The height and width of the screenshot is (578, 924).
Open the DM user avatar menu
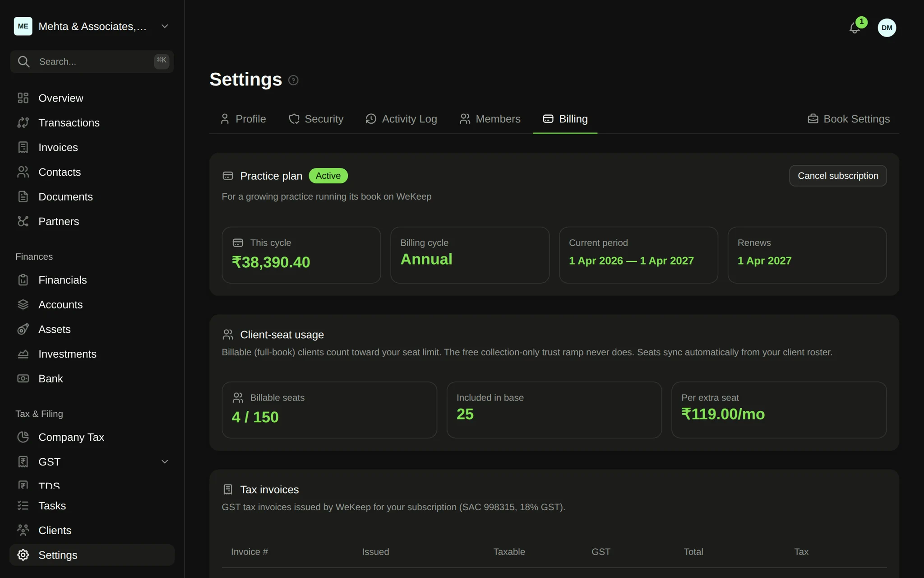[887, 28]
